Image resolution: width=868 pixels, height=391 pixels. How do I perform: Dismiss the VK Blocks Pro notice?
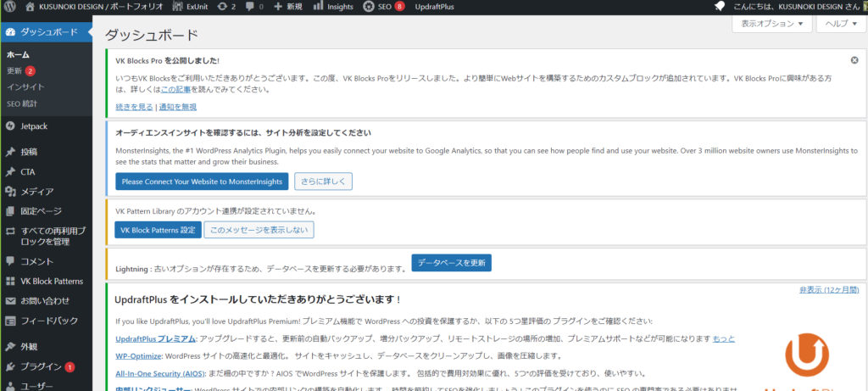(854, 60)
